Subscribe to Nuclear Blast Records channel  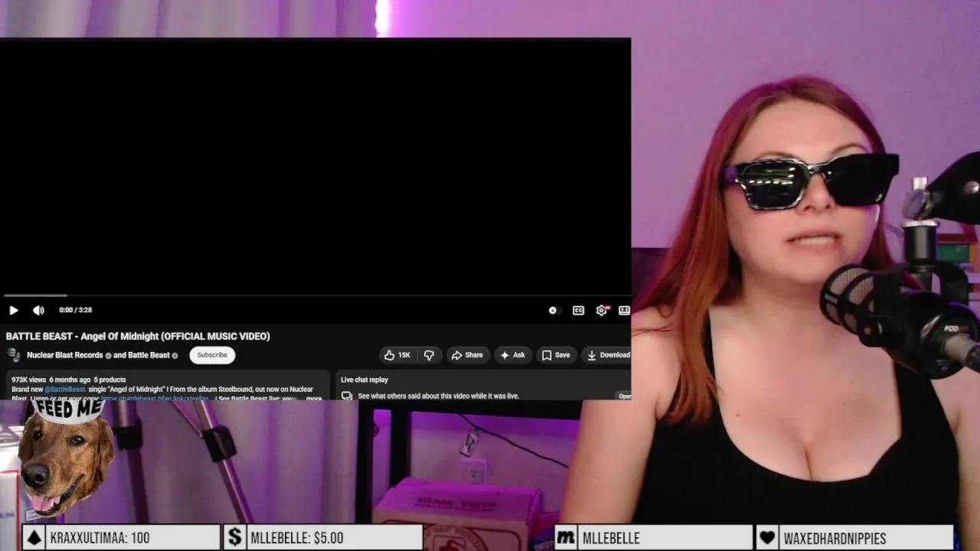pos(212,355)
